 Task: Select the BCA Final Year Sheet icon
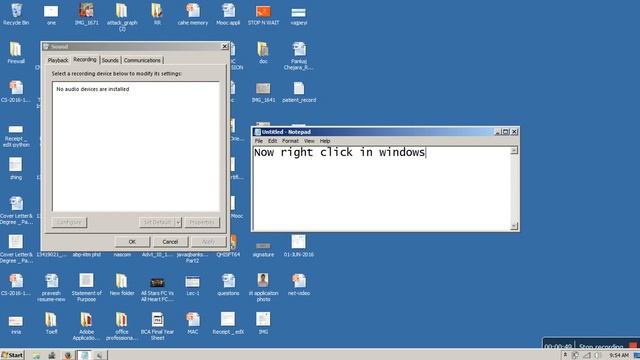157,326
